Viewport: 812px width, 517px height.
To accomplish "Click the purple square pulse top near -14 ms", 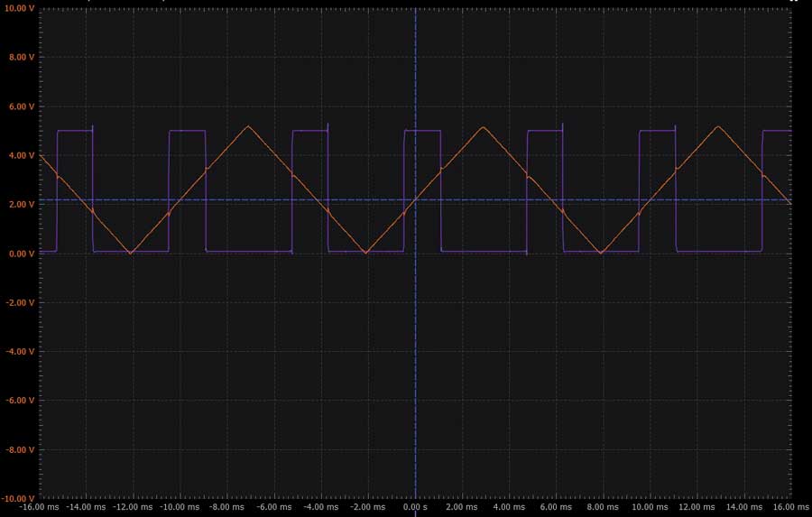I will pos(75,131).
